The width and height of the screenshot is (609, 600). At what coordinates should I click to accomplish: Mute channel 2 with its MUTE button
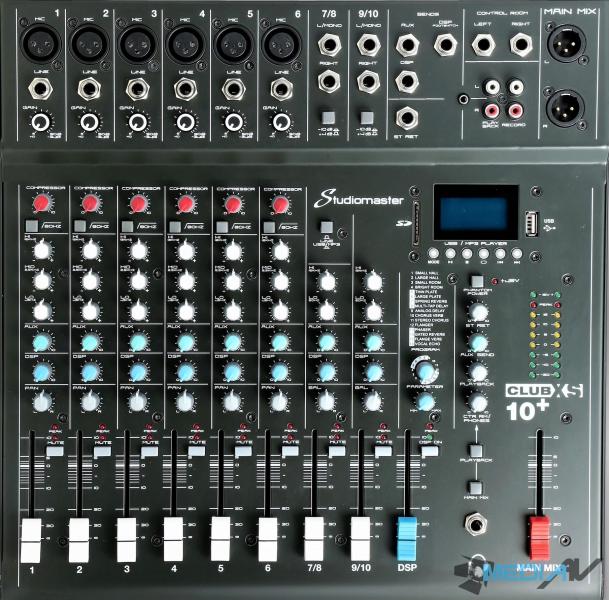coord(101,451)
